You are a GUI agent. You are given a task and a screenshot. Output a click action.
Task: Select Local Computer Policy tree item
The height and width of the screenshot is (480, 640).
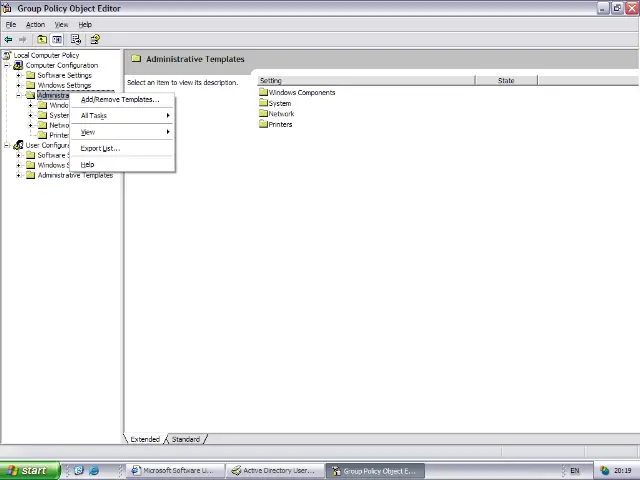click(46, 55)
